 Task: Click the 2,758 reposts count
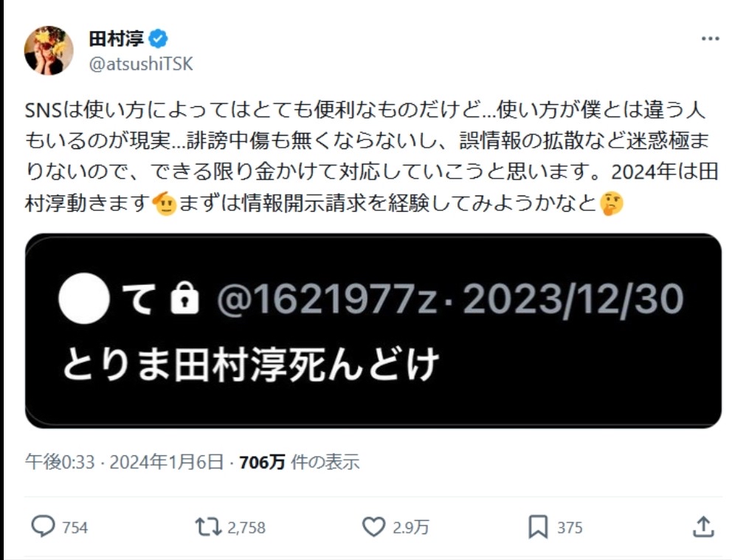pos(246,528)
